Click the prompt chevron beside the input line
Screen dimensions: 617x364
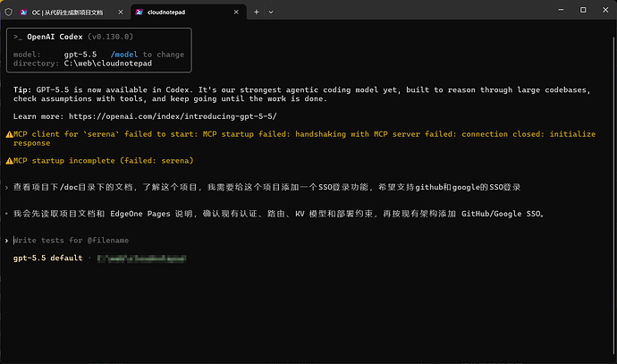point(6,241)
